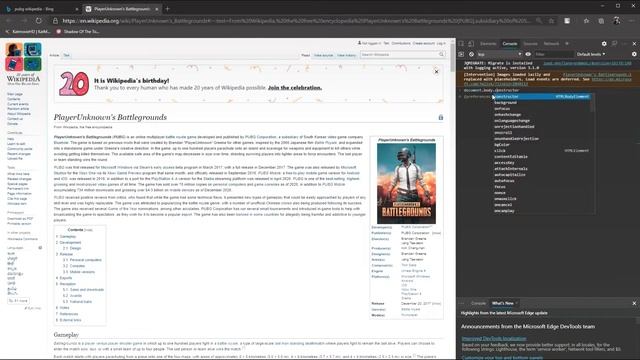Open the View source tab
Screen dimensions: 640x360
tap(323, 55)
